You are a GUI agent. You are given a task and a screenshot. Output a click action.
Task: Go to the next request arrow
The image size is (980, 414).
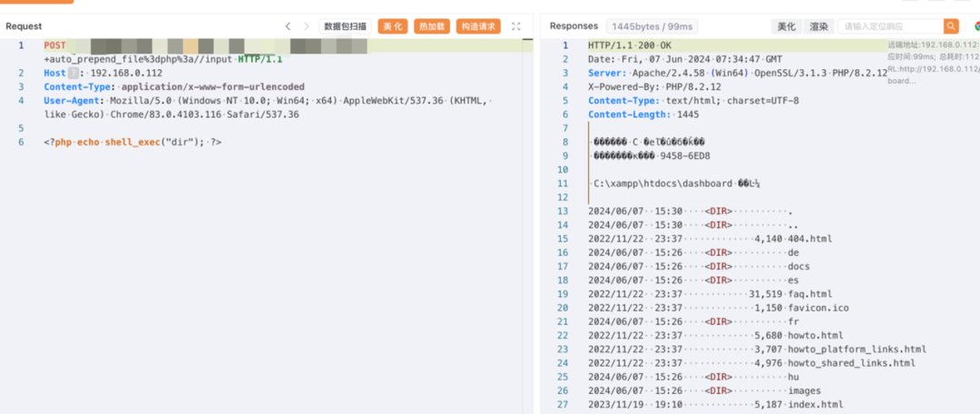(x=307, y=26)
